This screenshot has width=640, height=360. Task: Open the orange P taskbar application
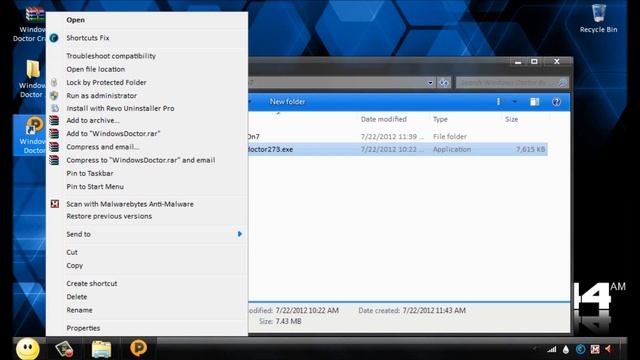pos(138,348)
